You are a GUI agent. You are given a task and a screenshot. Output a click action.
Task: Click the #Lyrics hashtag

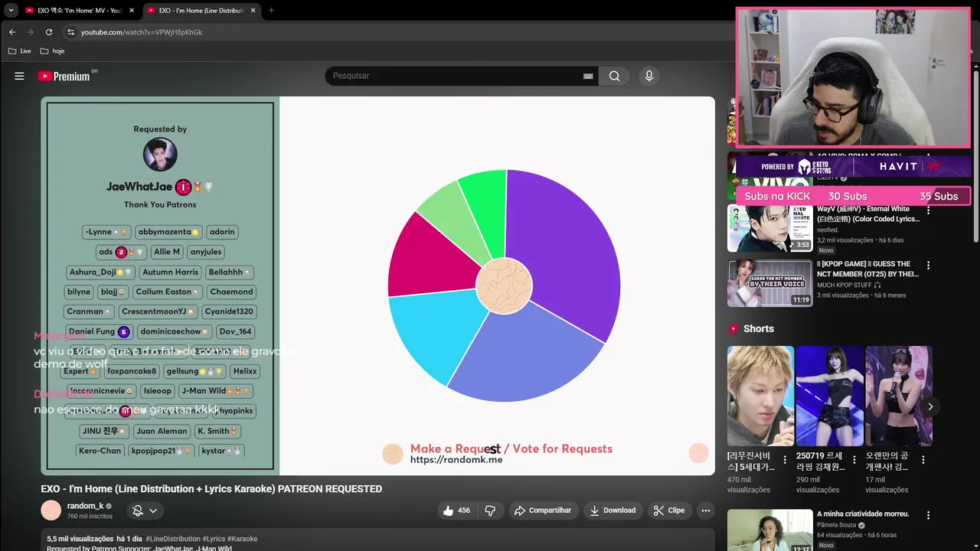coord(214,539)
